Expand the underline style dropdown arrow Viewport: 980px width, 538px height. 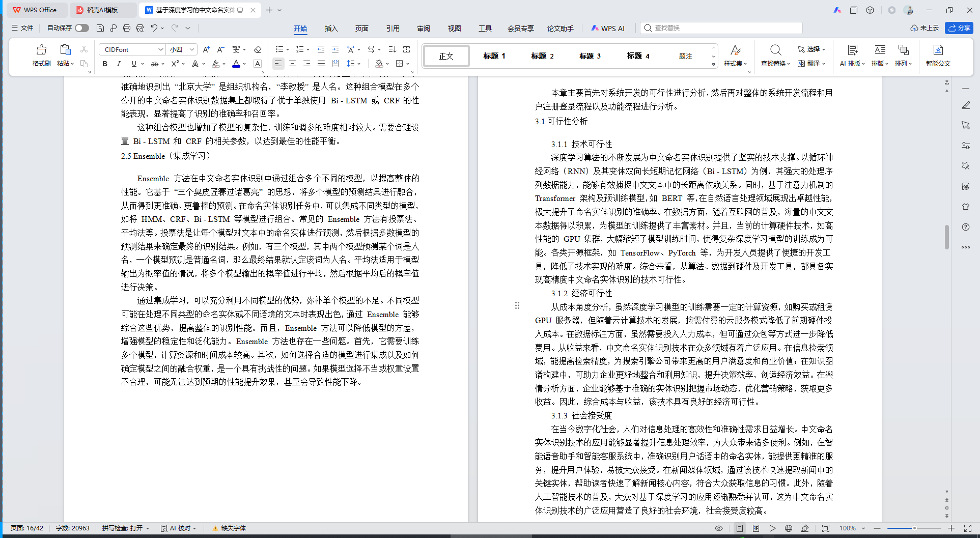click(x=143, y=64)
